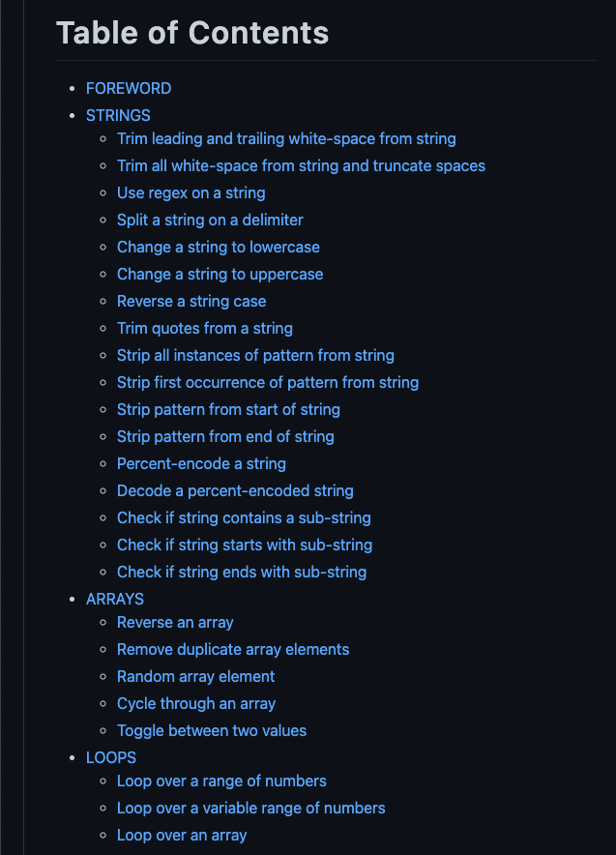The image size is (616, 855).
Task: Open 'Remove duplicate array elements' link
Action: 233,649
